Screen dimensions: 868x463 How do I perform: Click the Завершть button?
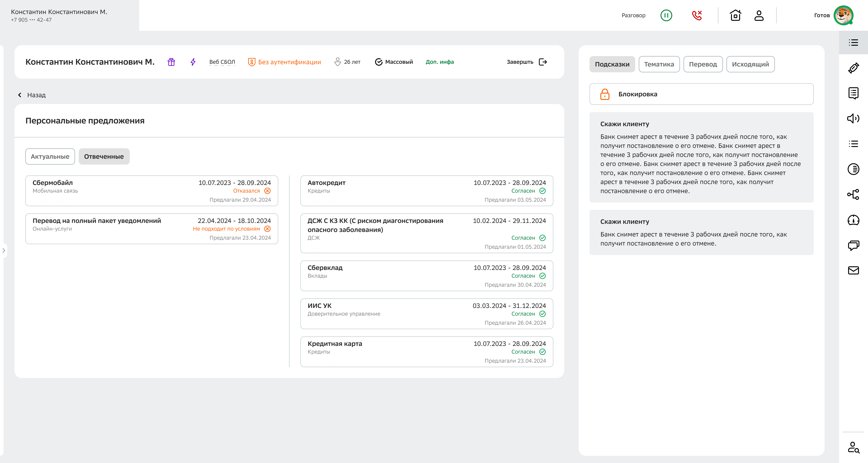point(527,62)
